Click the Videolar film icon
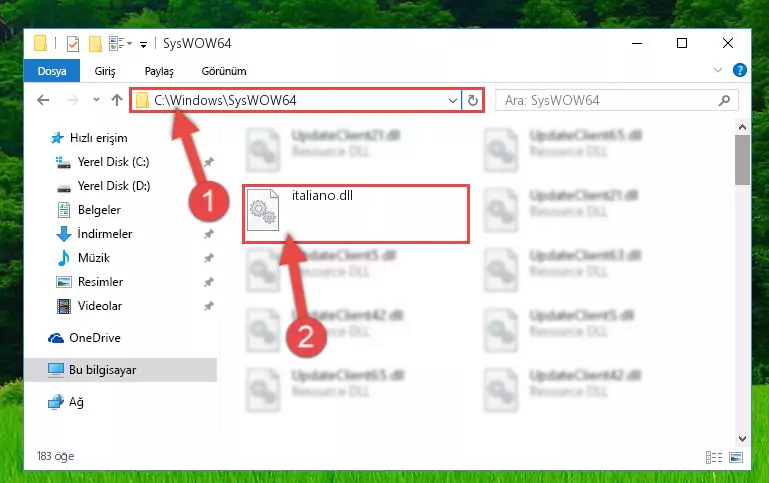This screenshot has height=483, width=769. point(64,306)
